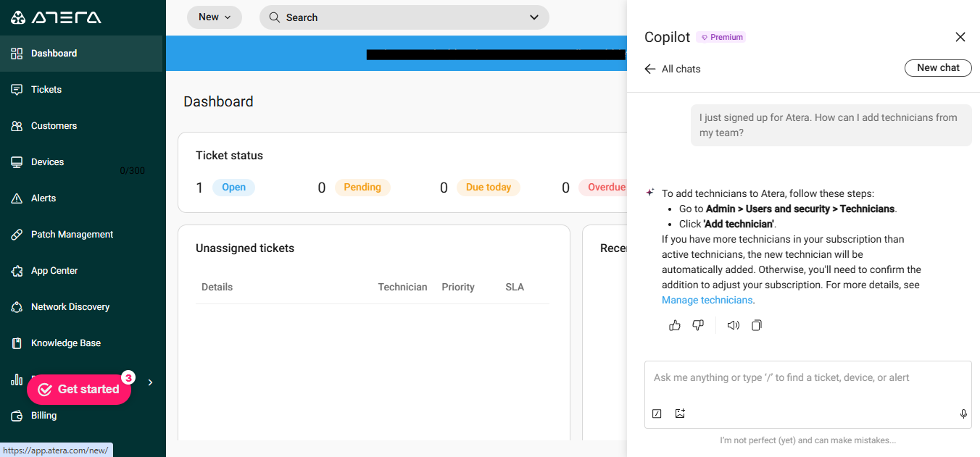Screen dimensions: 980x457
Task: Click the add image icon in chat input
Action: [x=680, y=414]
